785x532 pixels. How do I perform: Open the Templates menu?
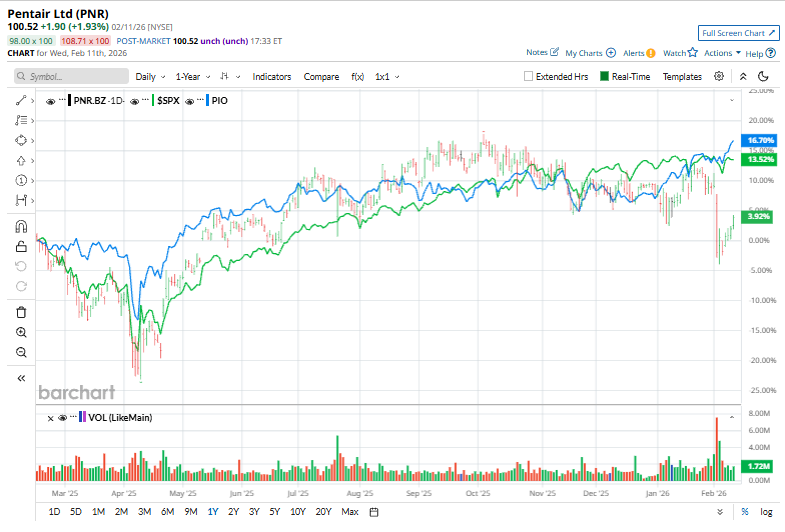pos(682,77)
